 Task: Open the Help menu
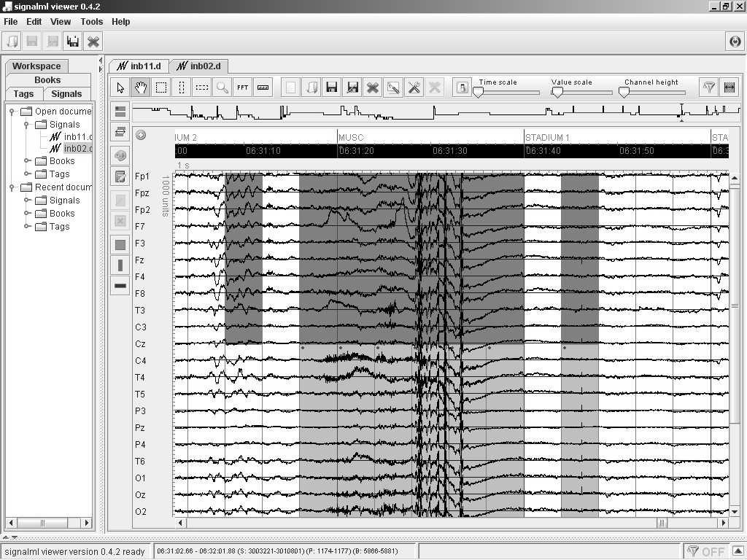pyautogui.click(x=120, y=21)
